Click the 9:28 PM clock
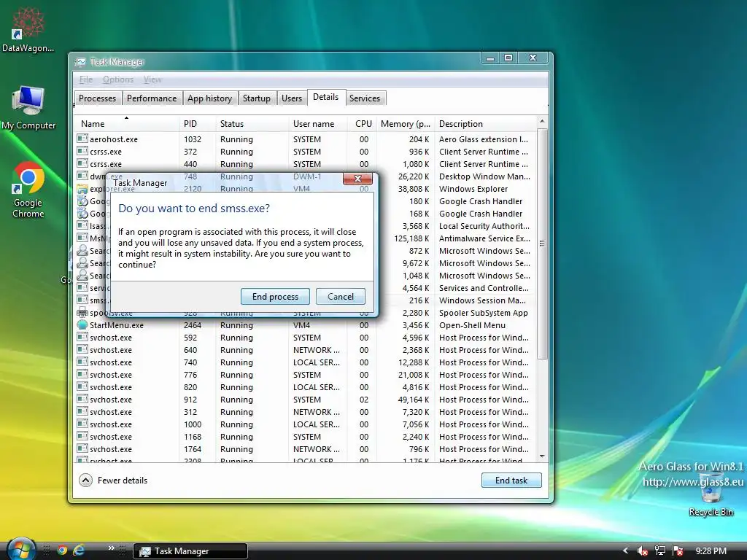Viewport: 747px width, 560px height. pos(711,551)
